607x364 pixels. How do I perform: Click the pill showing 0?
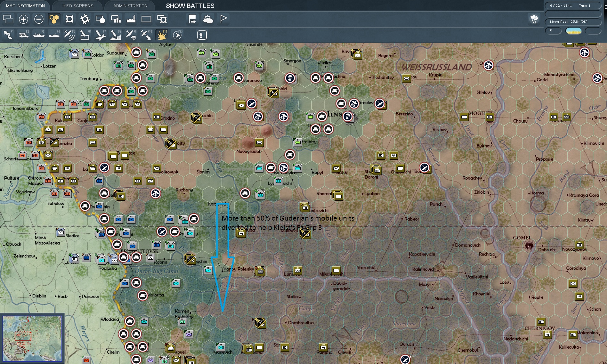point(553,31)
